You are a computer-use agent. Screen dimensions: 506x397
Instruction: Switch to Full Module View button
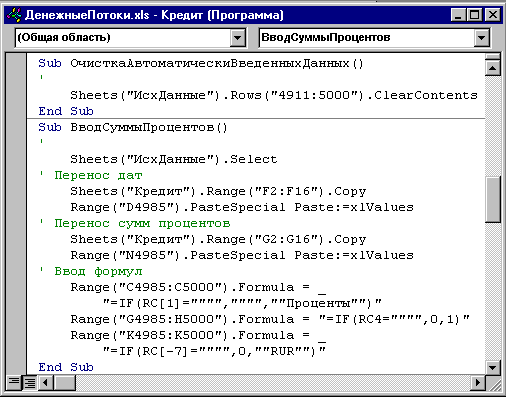pyautogui.click(x=30, y=382)
